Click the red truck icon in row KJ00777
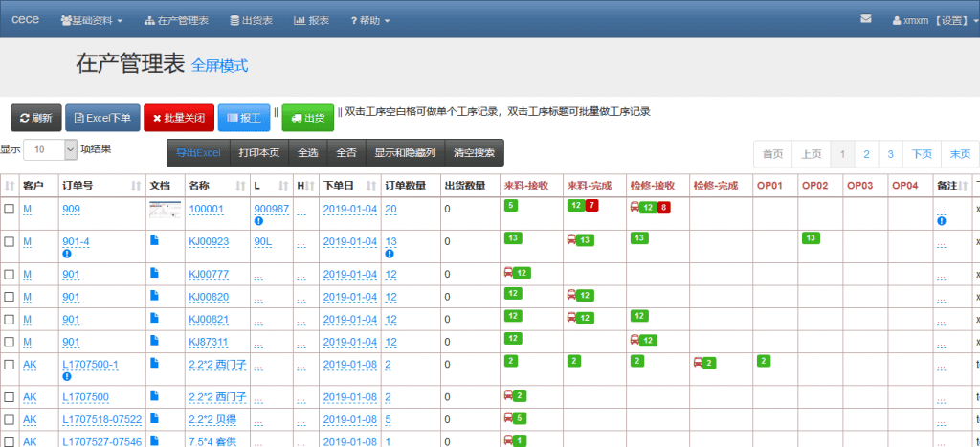This screenshot has height=447, width=980. point(509,274)
